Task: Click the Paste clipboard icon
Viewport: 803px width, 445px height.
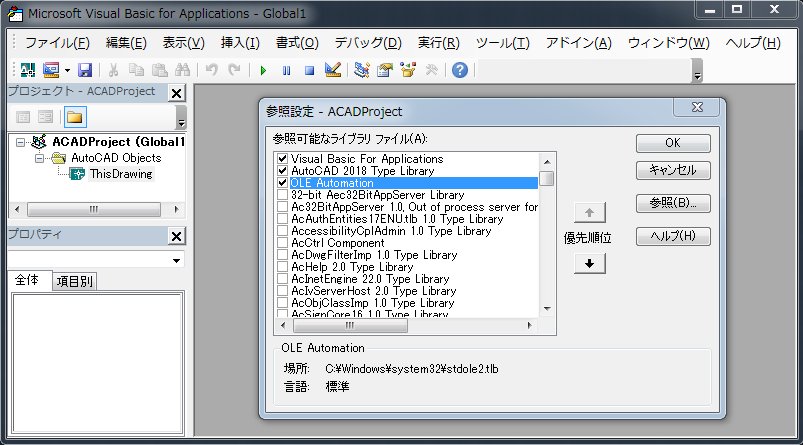Action: [x=160, y=70]
